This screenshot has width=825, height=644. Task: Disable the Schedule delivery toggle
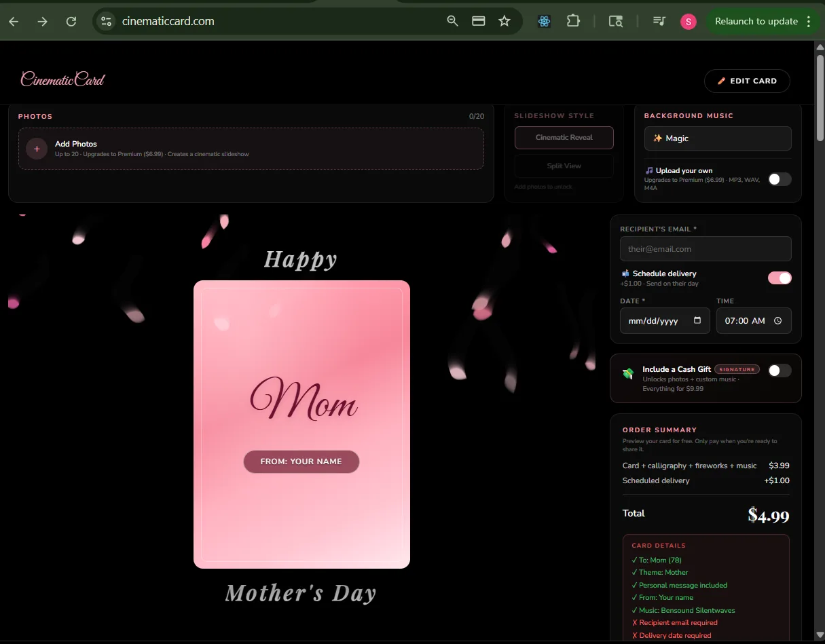(x=779, y=278)
